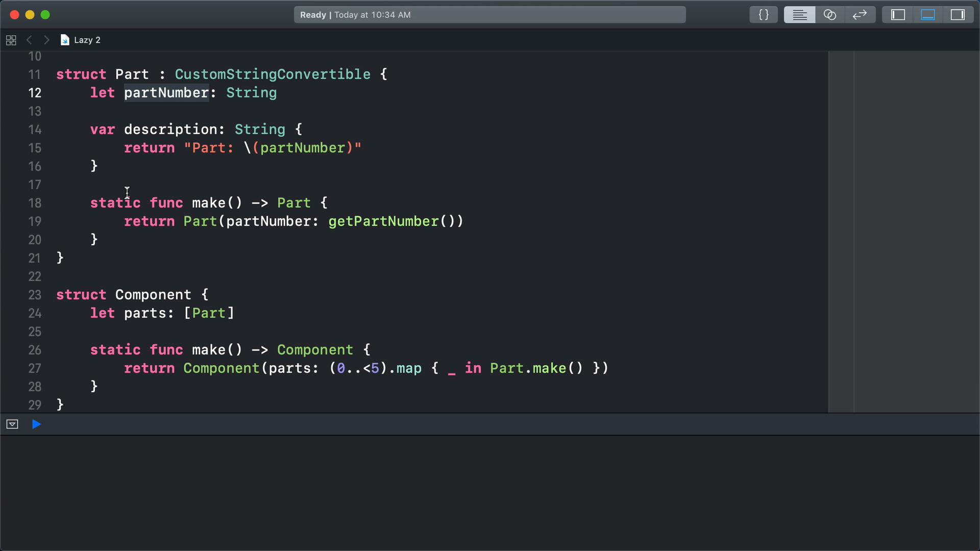Click line number 23 in the gutter
Screen dimensions: 980x551
tap(35, 295)
